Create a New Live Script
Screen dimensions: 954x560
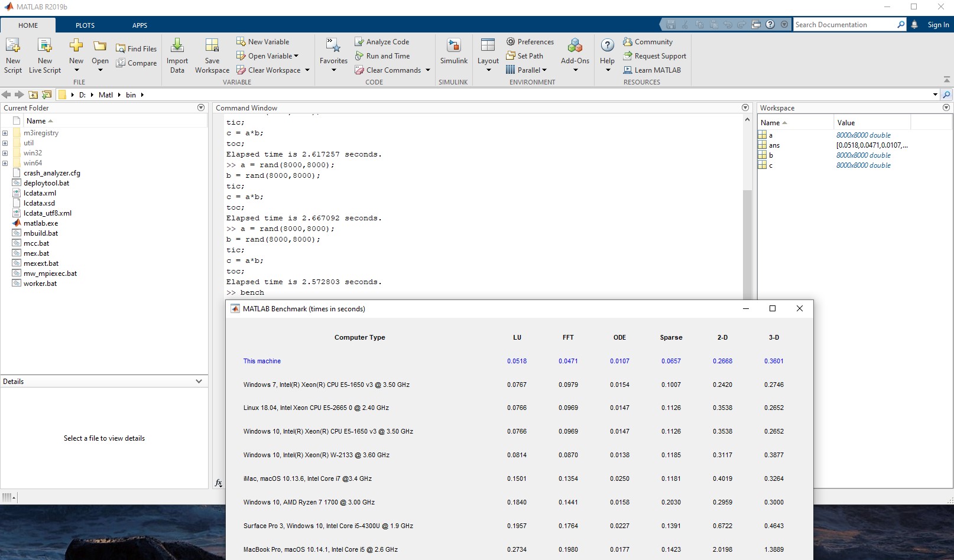pyautogui.click(x=45, y=56)
